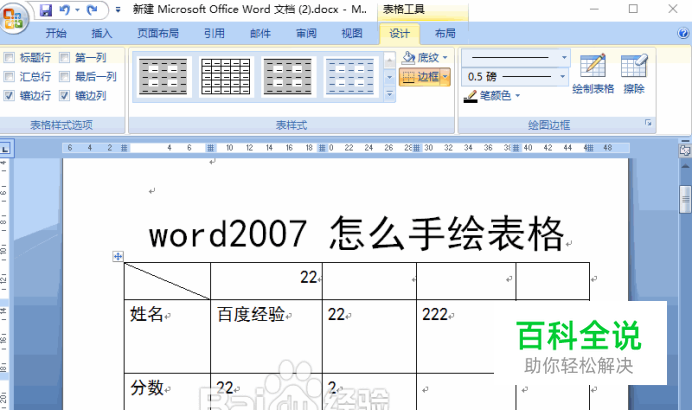Open Word help via the question mark icon
This screenshot has width=692, height=410.
(683, 33)
